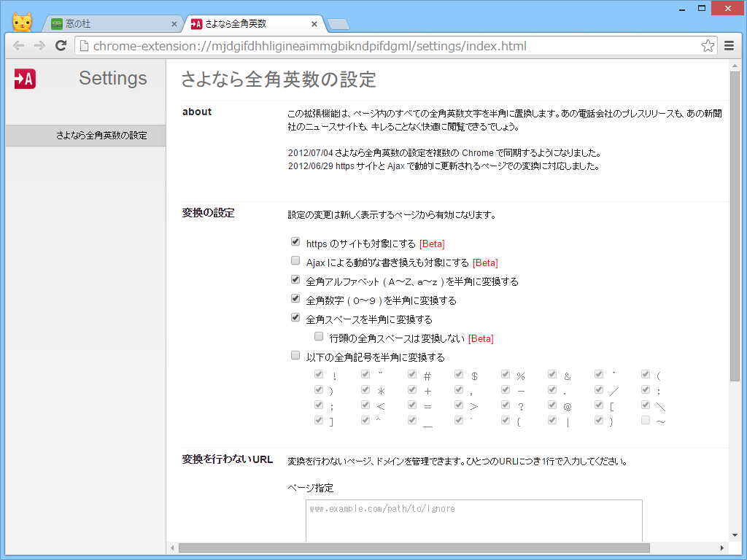Click the ページ指定 label
The height and width of the screenshot is (560, 747).
tap(311, 488)
